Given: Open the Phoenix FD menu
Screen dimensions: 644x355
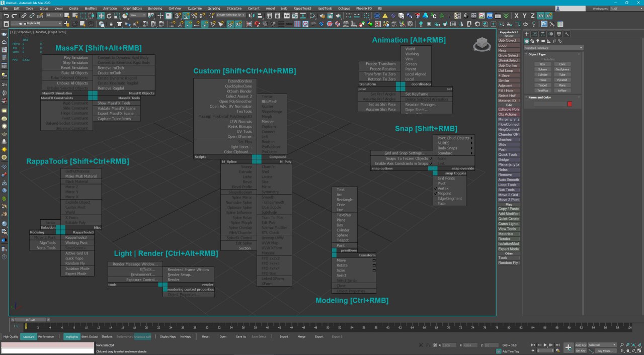Looking at the screenshot, I should [364, 9].
